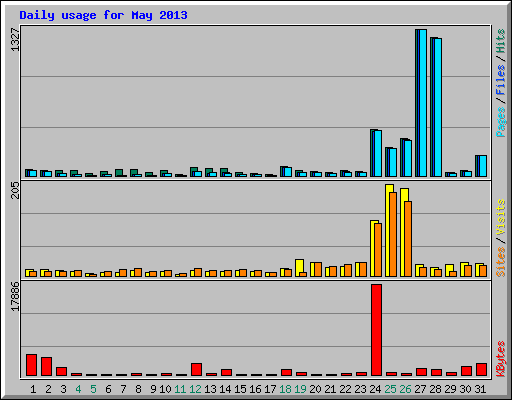Screen dimensions: 512x400
Task: Click day 22 on the x-axis
Action: [345, 389]
